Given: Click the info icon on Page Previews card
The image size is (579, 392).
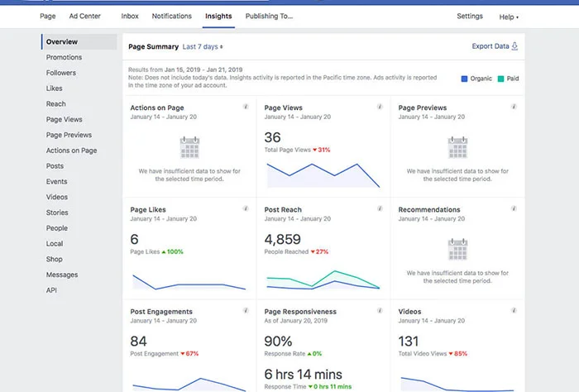Looking at the screenshot, I should (x=514, y=107).
